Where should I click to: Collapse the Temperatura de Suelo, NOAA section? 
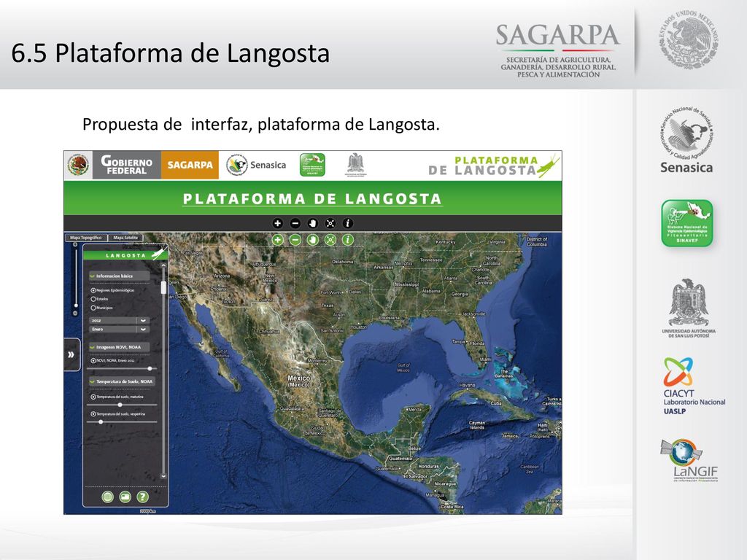tap(122, 381)
